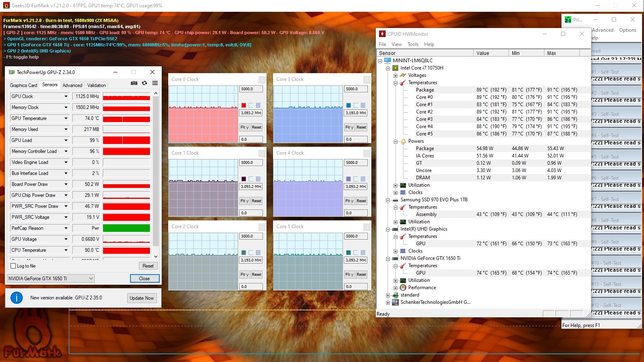
Task: Collapse the Powers node in HWMonitor
Action: tap(395, 141)
